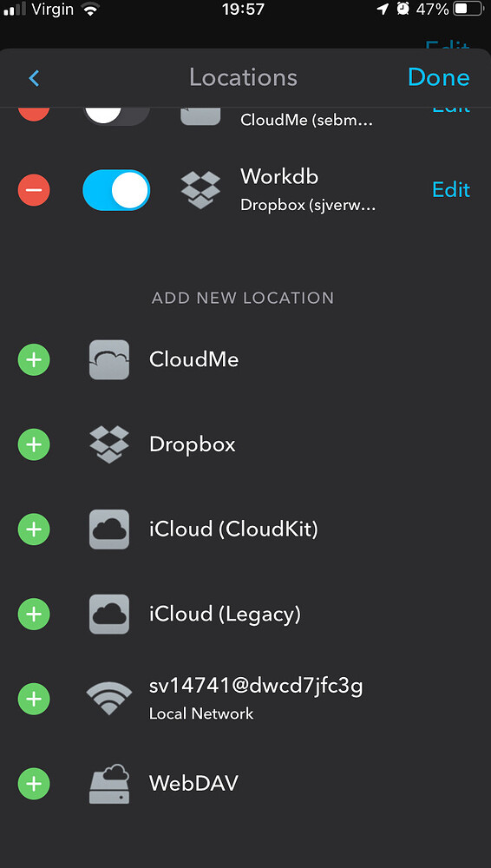Add the Local Network location with plus
This screenshot has width=491, height=868.
34,699
